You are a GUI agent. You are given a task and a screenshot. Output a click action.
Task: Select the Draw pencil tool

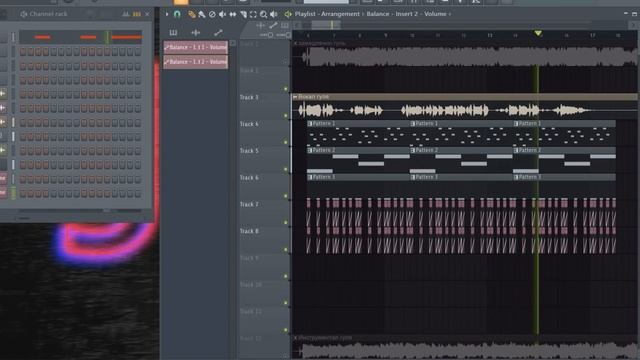click(x=191, y=15)
